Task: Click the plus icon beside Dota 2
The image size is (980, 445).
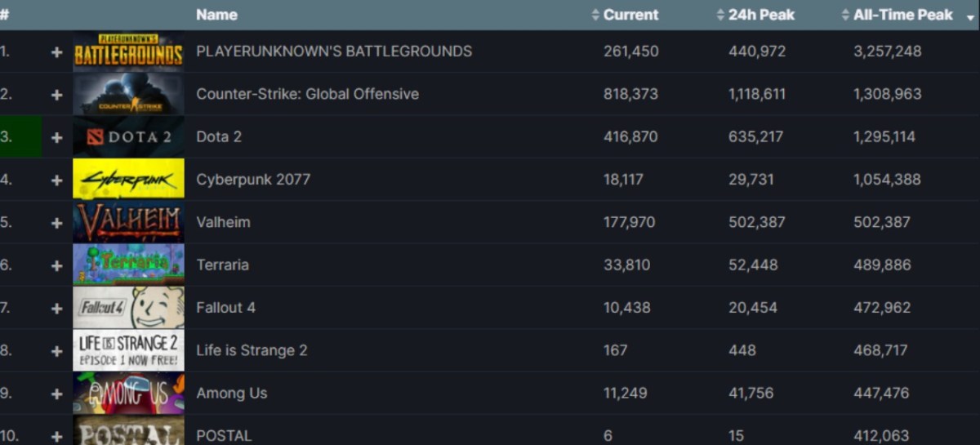Action: coord(56,137)
